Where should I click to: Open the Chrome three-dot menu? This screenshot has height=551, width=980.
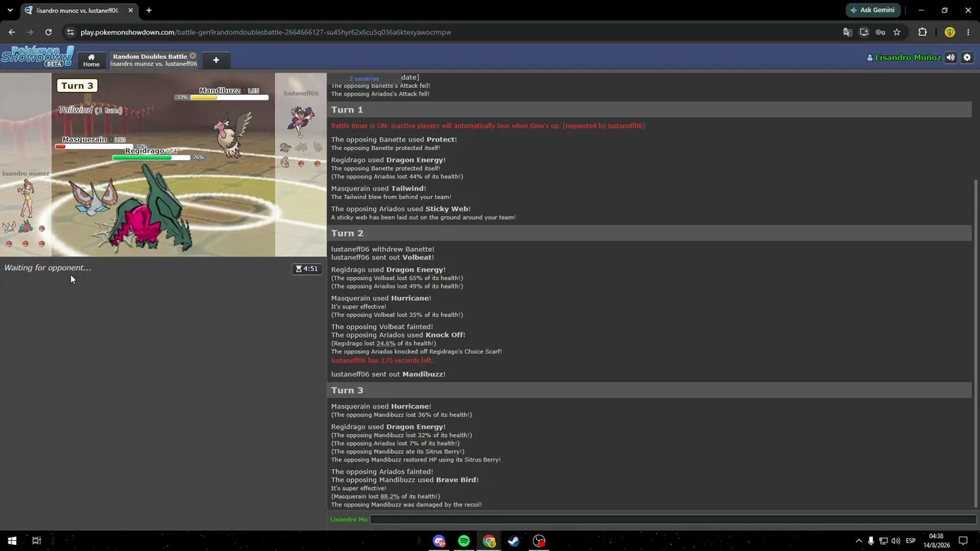coord(969,32)
